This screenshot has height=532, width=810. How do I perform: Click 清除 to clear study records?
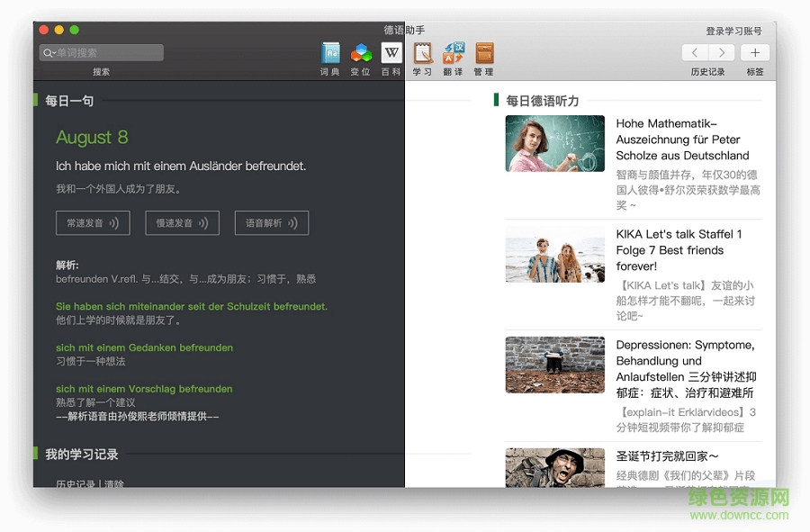point(114,484)
